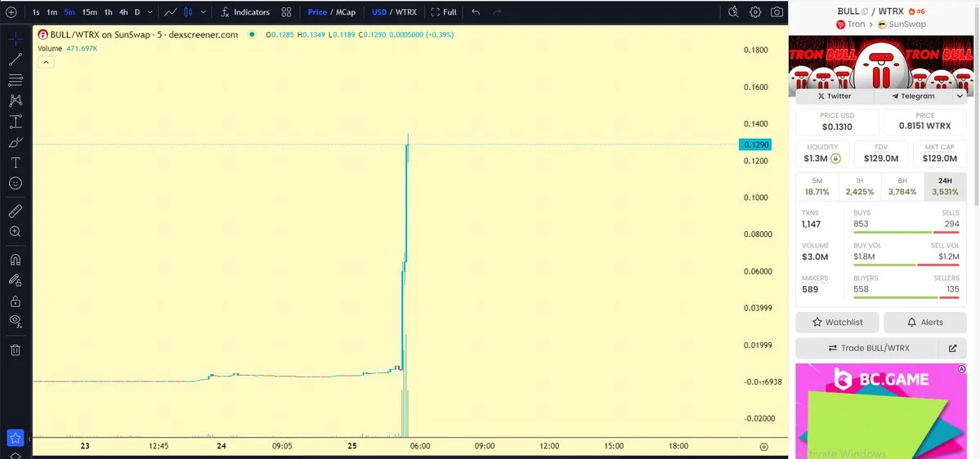Undo the last chart action
This screenshot has height=459, width=980.
477,12
